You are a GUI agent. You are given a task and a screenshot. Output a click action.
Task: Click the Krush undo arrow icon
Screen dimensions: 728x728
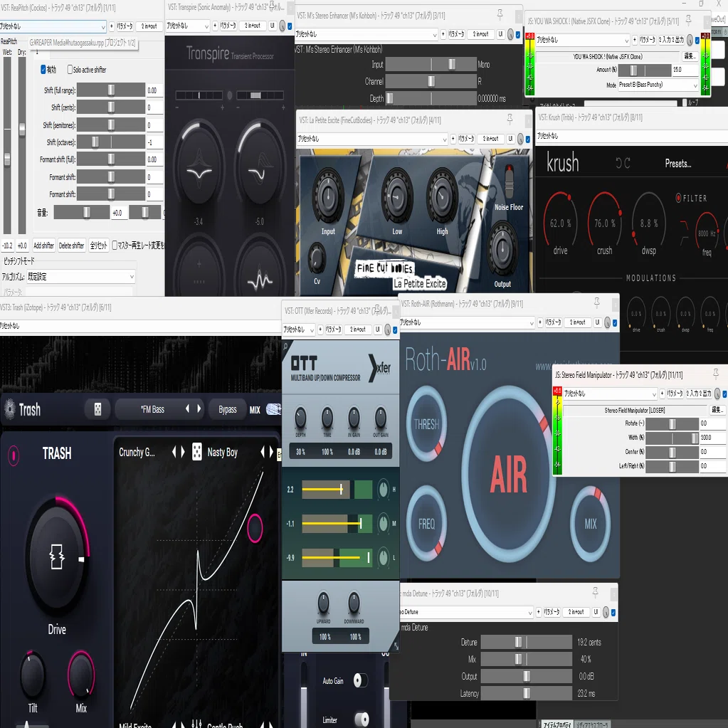click(618, 163)
